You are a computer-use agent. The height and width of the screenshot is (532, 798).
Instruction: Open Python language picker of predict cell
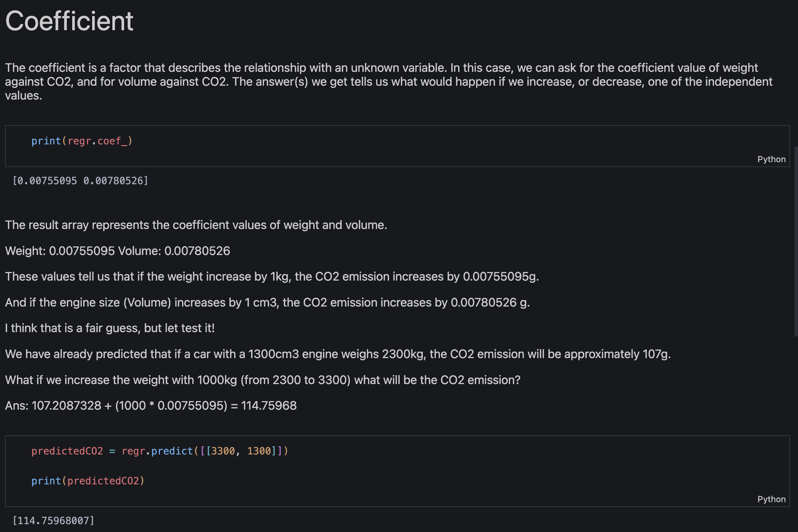pyautogui.click(x=771, y=499)
